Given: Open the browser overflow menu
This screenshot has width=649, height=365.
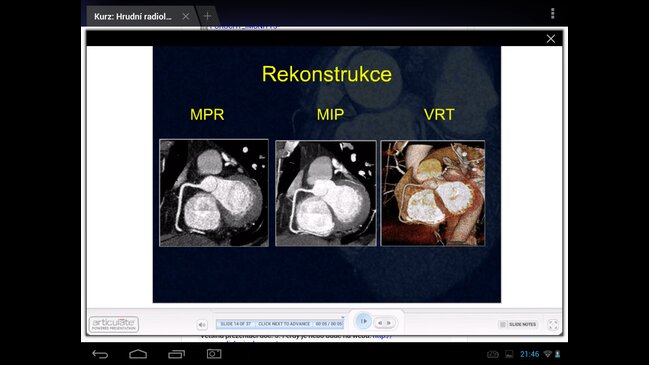Looking at the screenshot, I should 553,14.
